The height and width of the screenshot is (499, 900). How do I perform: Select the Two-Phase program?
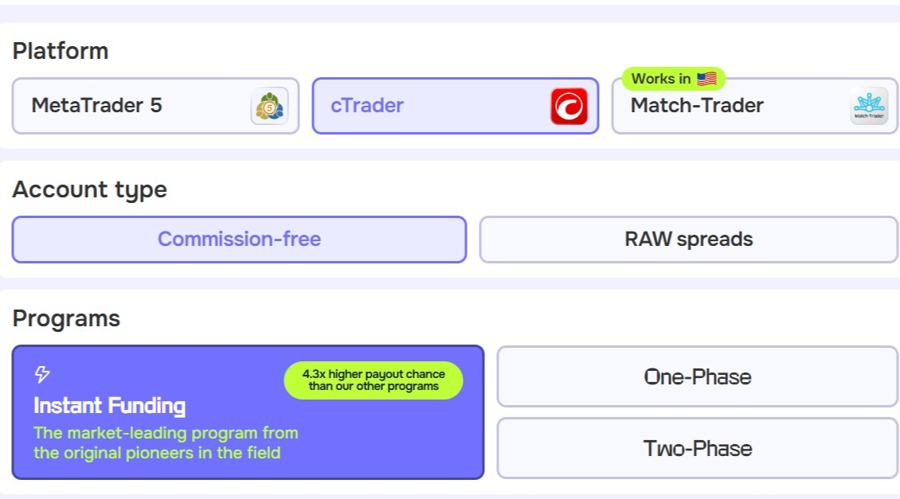point(697,448)
